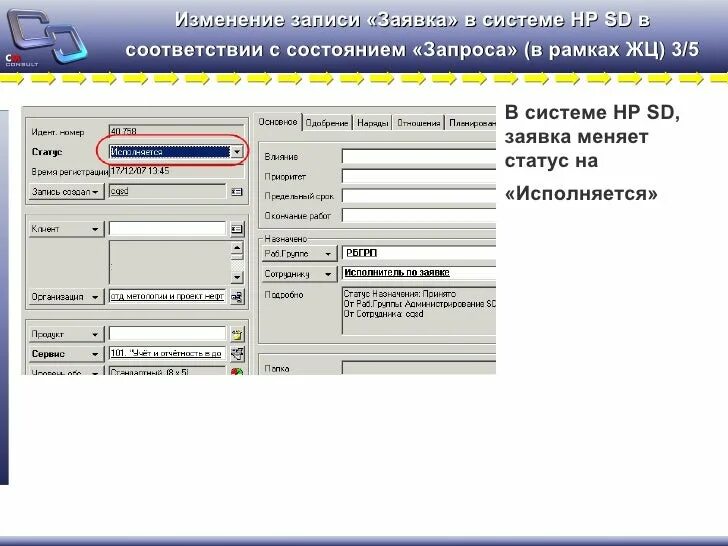
Task: Click the client details scroll up arrow
Action: tap(237, 248)
